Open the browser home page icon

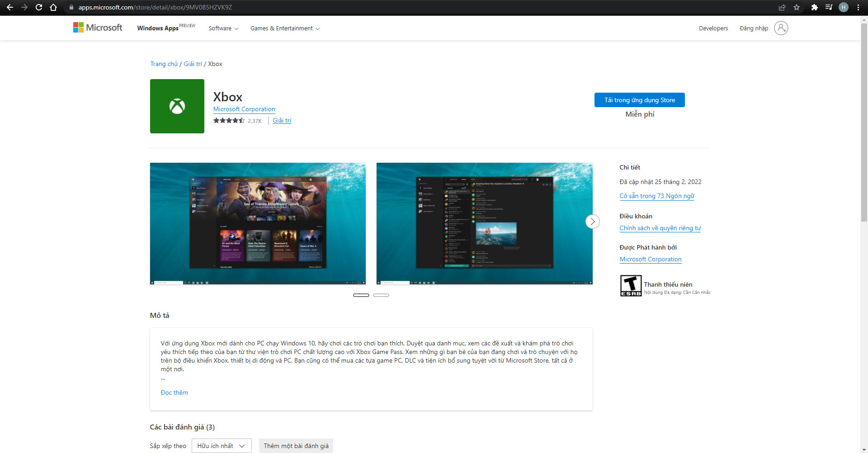coord(53,7)
